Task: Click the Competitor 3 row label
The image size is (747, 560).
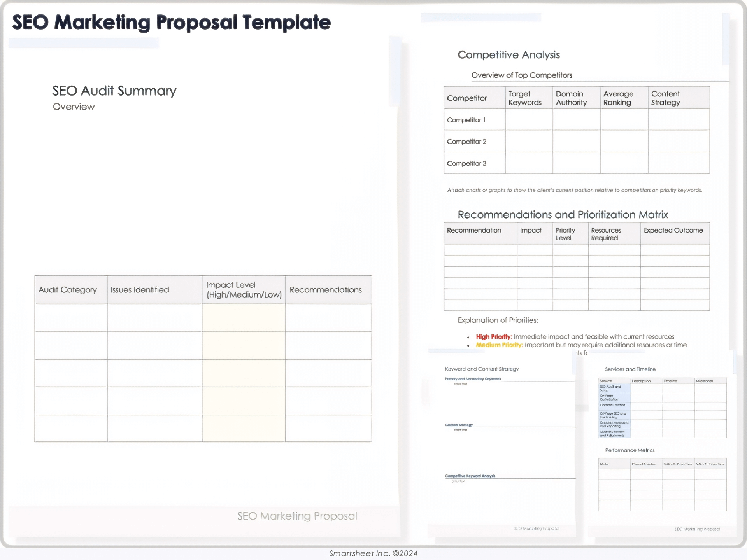Action: [466, 163]
